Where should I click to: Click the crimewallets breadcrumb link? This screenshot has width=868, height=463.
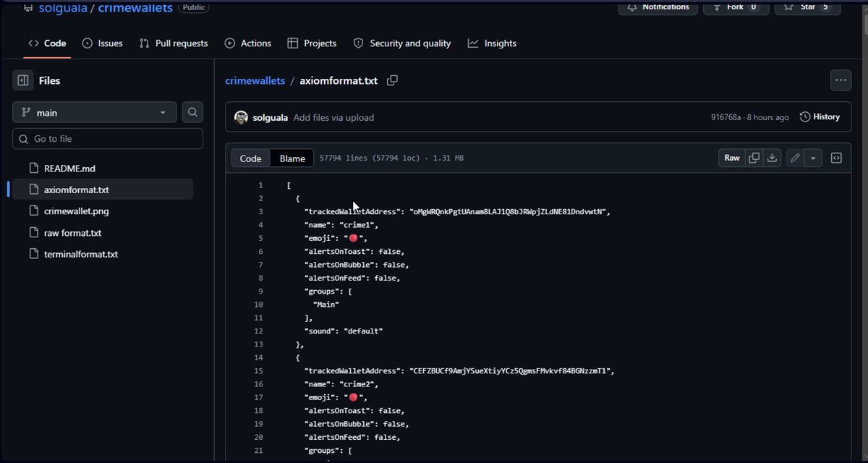[x=255, y=80]
